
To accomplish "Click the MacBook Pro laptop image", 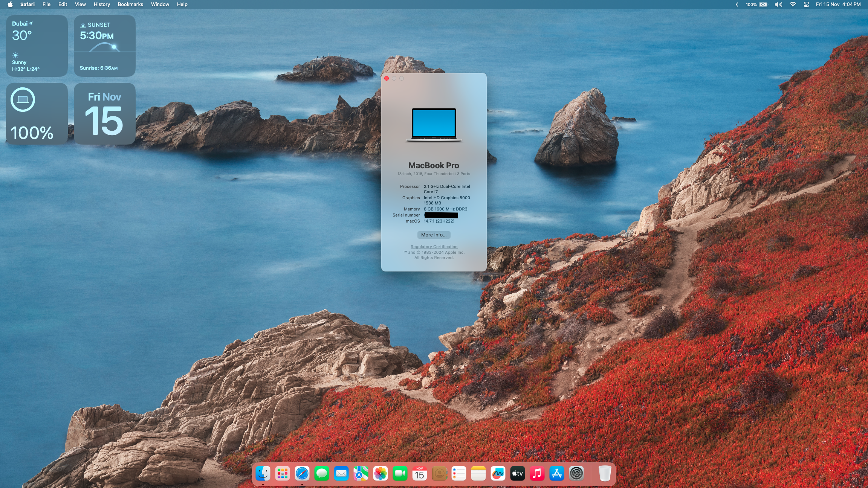I will [x=434, y=125].
